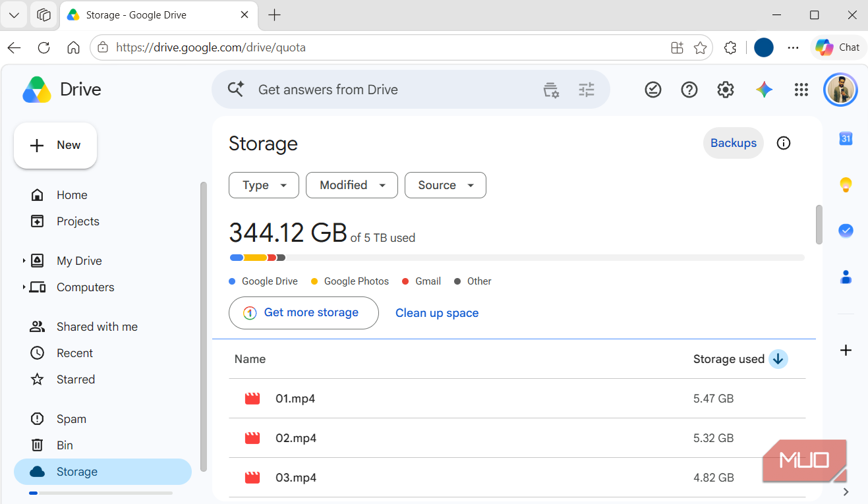The image size is (868, 504).
Task: Click the main content vertical scrollbar
Action: [819, 225]
